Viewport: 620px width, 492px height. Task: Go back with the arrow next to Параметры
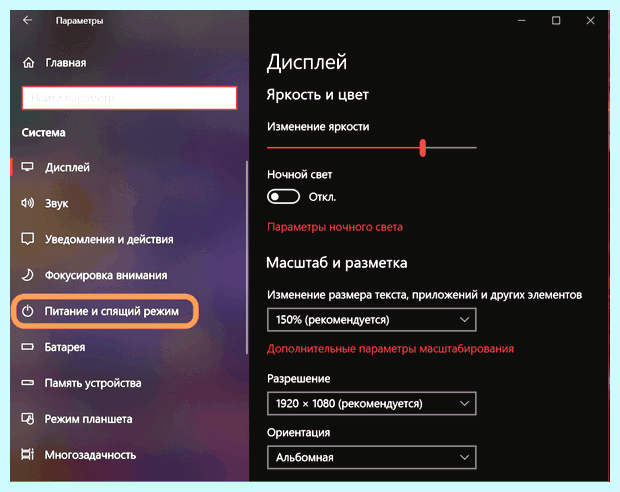pos(27,20)
